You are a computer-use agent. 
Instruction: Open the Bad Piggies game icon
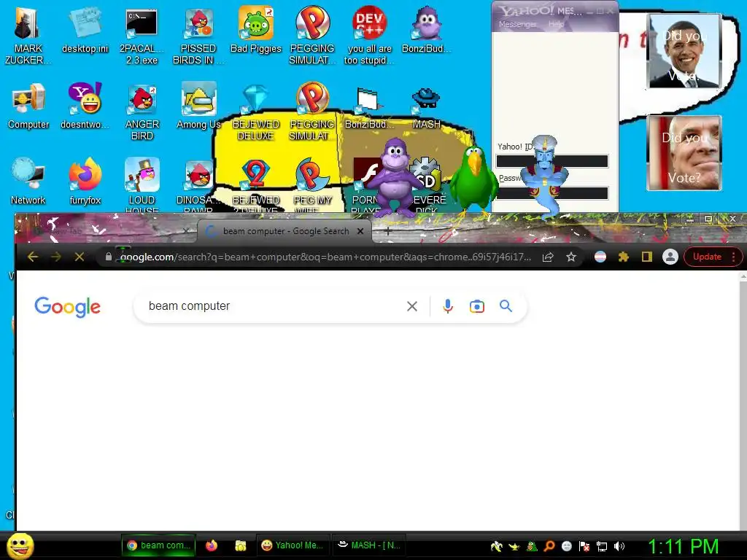(256, 29)
